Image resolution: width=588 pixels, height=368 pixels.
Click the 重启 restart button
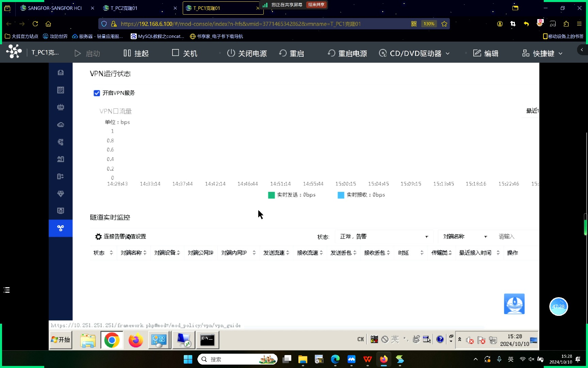(291, 53)
